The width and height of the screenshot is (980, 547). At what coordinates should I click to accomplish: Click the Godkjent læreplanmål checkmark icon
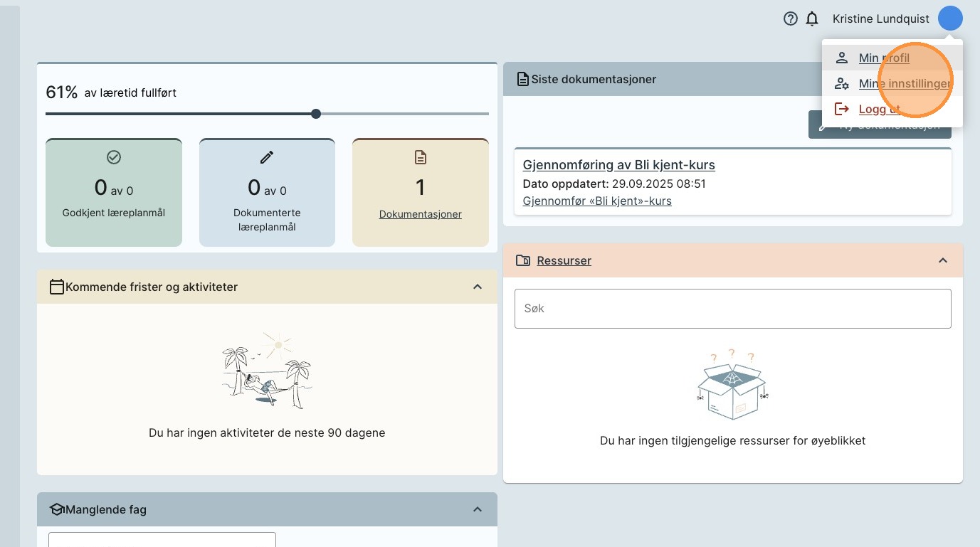point(113,157)
